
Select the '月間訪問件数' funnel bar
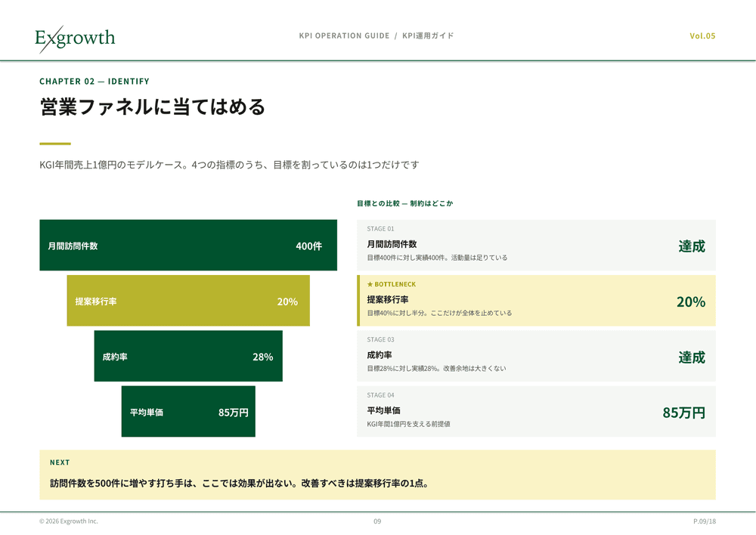click(188, 246)
